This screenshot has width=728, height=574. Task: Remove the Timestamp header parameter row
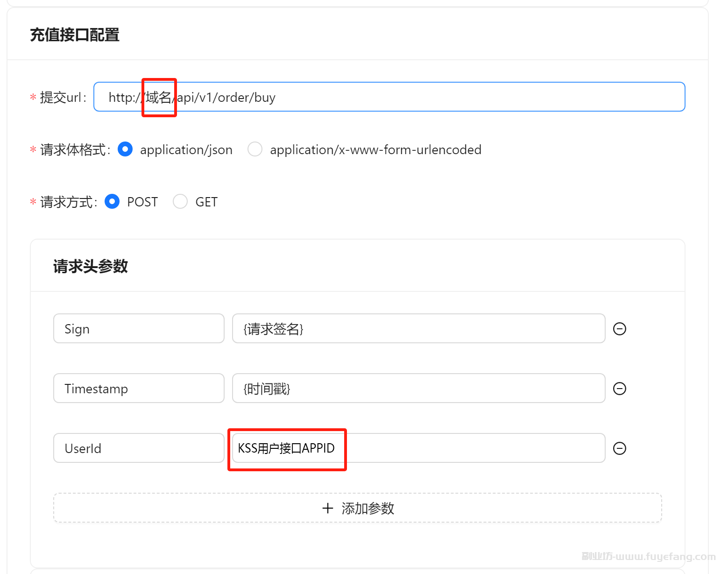[619, 389]
